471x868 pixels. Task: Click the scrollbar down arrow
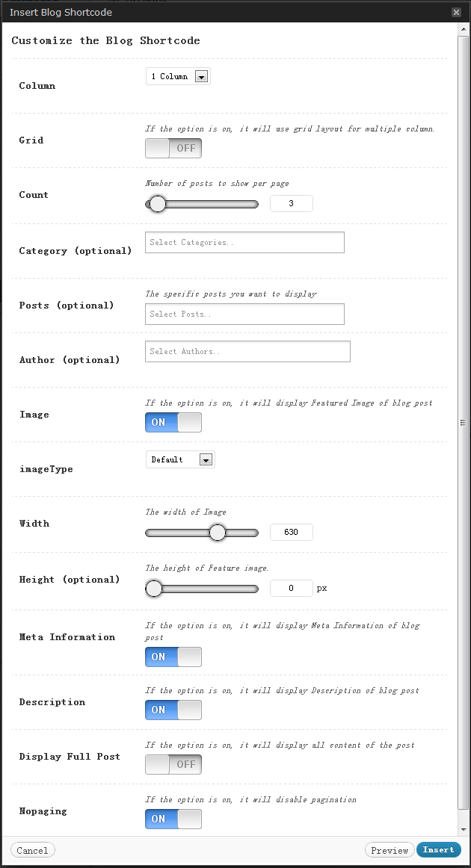pyautogui.click(x=464, y=829)
